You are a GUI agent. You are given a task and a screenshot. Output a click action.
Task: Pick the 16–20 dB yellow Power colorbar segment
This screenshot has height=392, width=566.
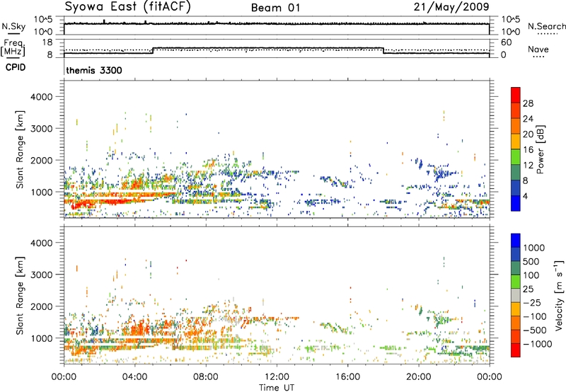pyautogui.click(x=516, y=142)
